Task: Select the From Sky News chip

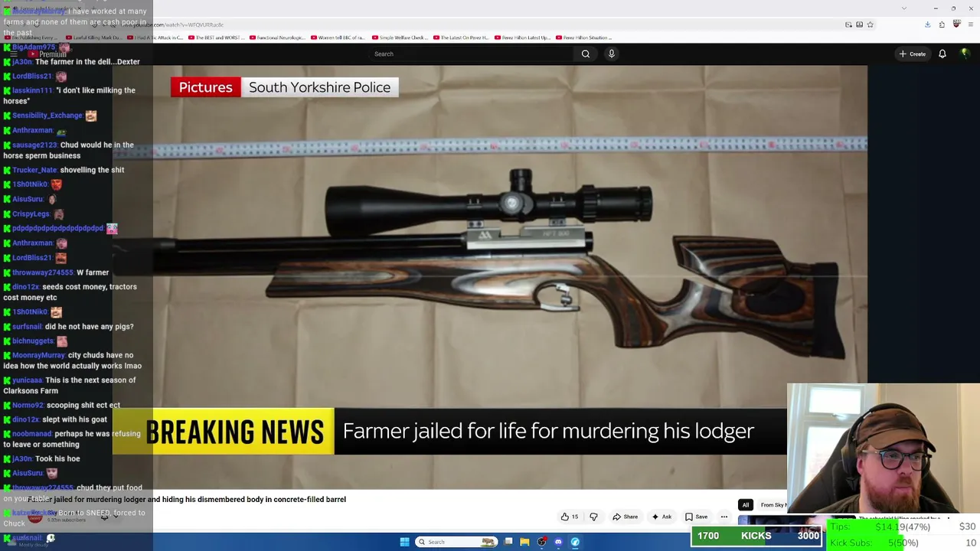Action: click(x=773, y=505)
